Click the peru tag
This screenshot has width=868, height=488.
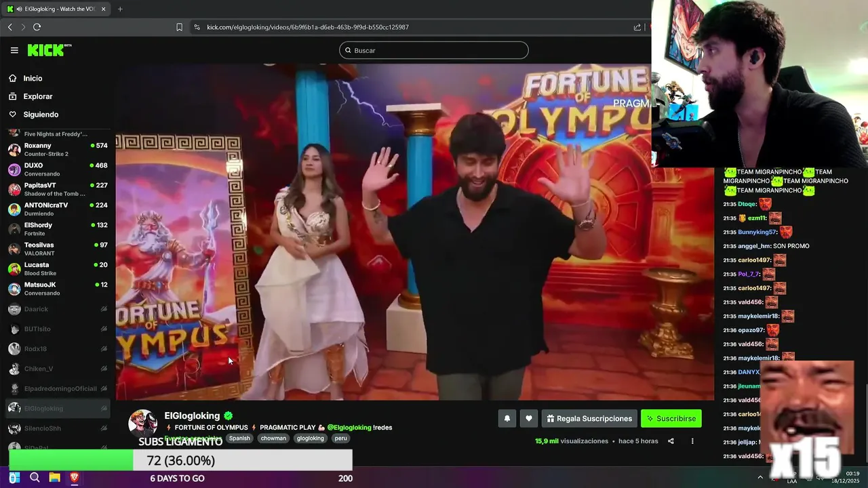point(341,439)
